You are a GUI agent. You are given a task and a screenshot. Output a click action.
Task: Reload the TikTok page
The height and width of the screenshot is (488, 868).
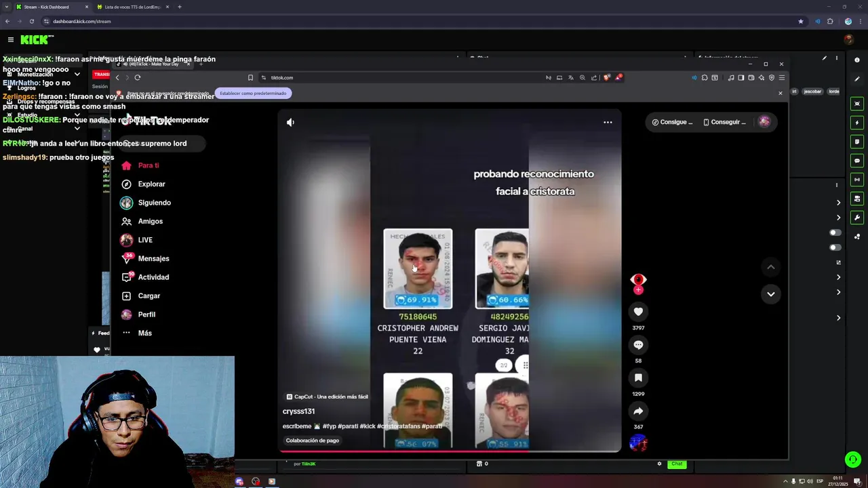pyautogui.click(x=137, y=77)
